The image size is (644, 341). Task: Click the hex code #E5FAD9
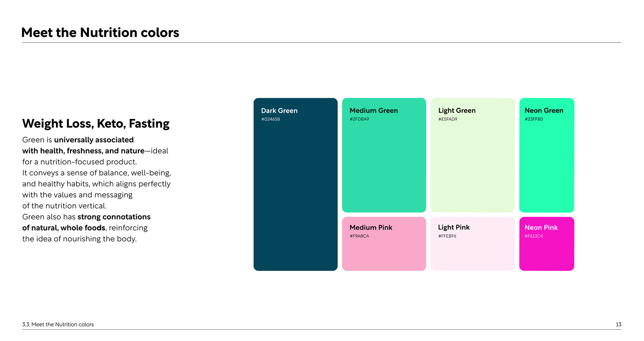(x=448, y=119)
